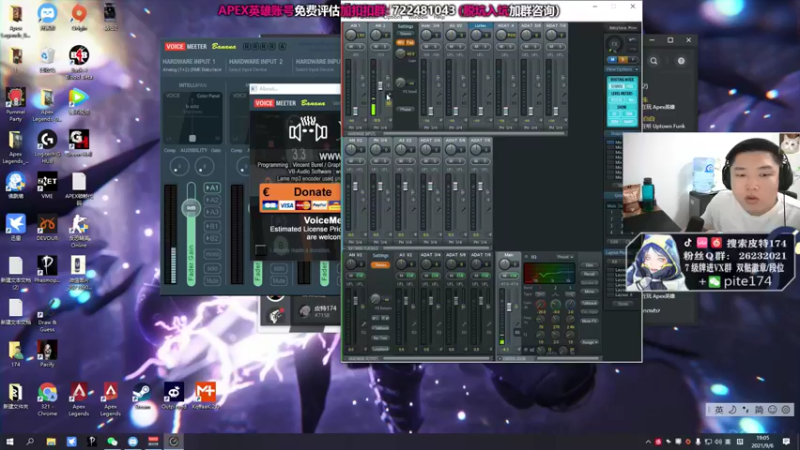
Task: Open Pacify desktop icon
Action: coord(47,354)
